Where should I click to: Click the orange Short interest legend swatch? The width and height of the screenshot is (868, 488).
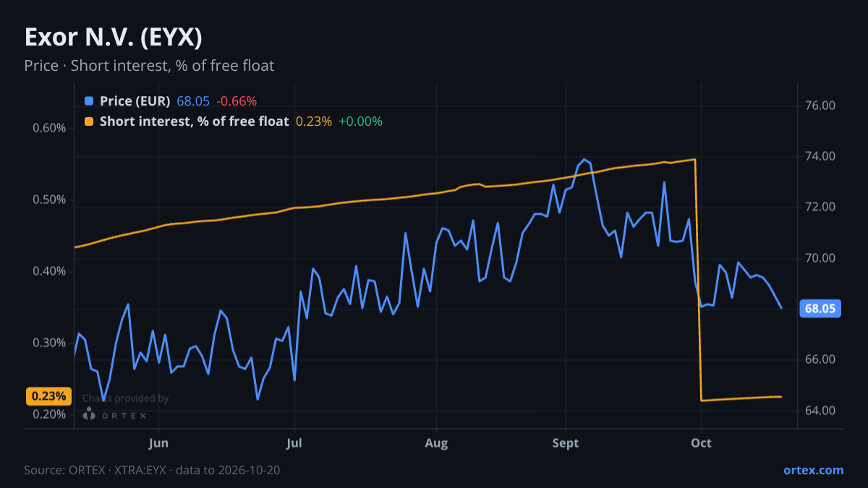(x=89, y=121)
